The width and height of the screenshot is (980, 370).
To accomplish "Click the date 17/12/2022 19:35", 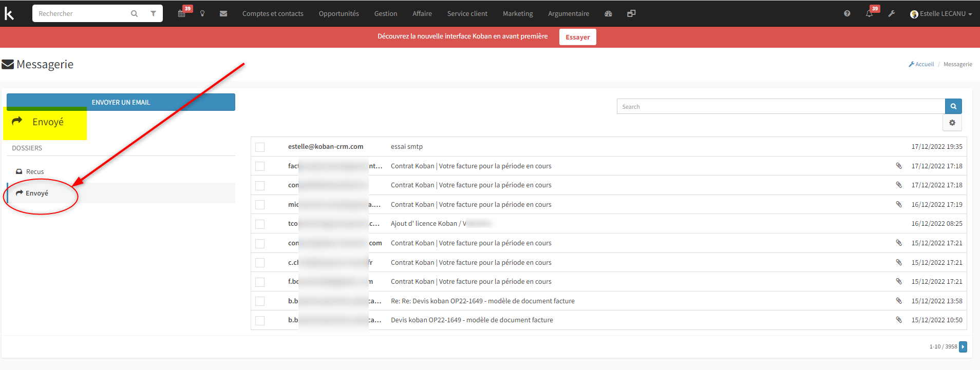I will [937, 146].
